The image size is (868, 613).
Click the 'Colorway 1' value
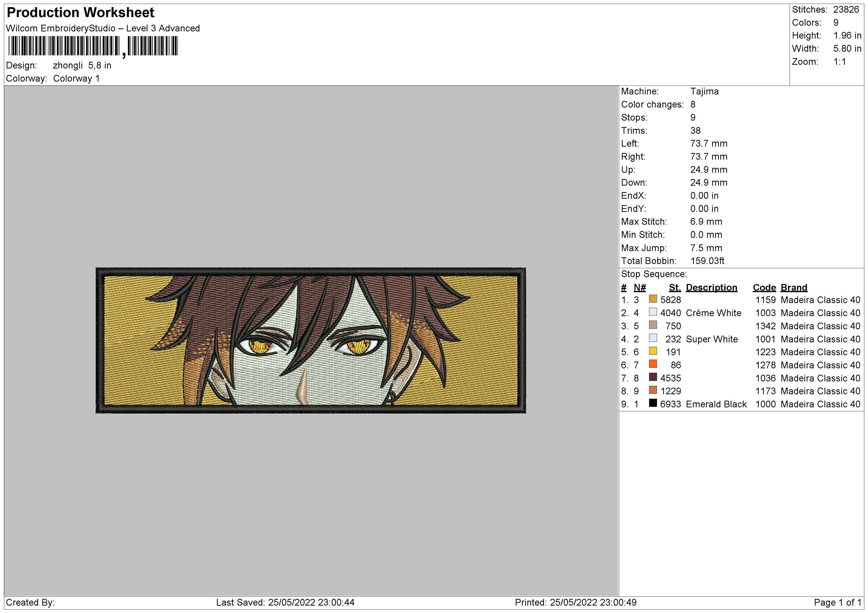tap(76, 79)
